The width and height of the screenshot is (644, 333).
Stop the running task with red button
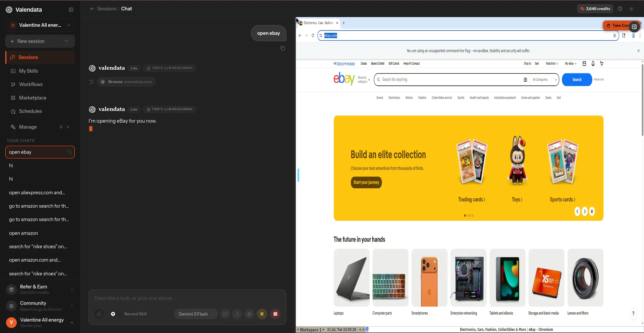pos(275,314)
